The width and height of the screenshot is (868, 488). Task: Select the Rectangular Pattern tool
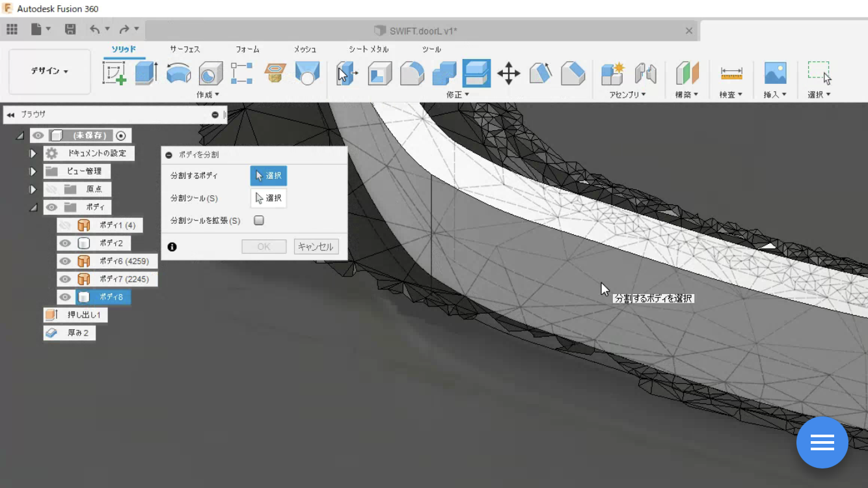pos(242,73)
